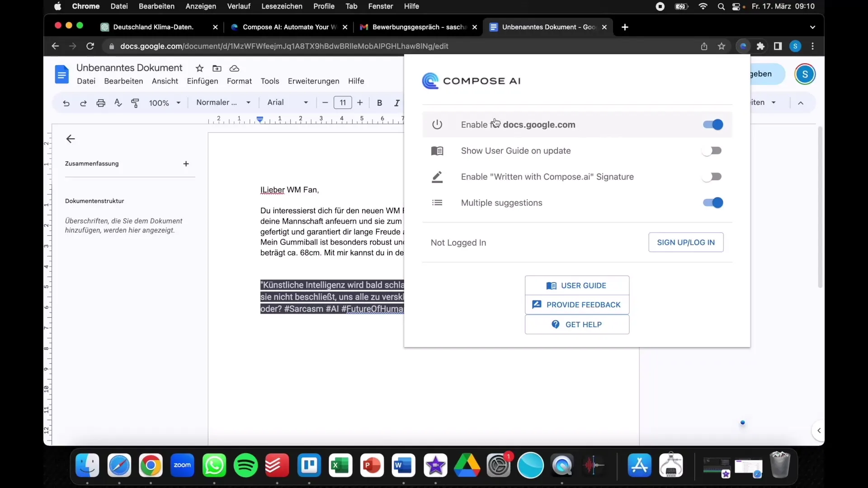Viewport: 868px width, 488px height.
Task: Click the paint format icon
Action: click(135, 102)
